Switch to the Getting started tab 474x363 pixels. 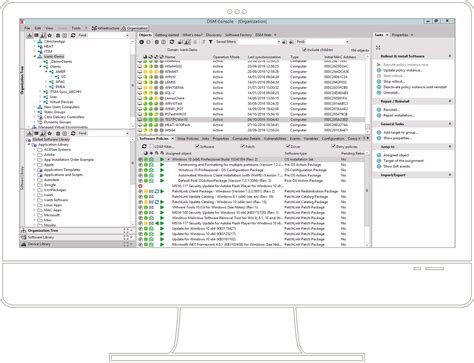[167, 35]
